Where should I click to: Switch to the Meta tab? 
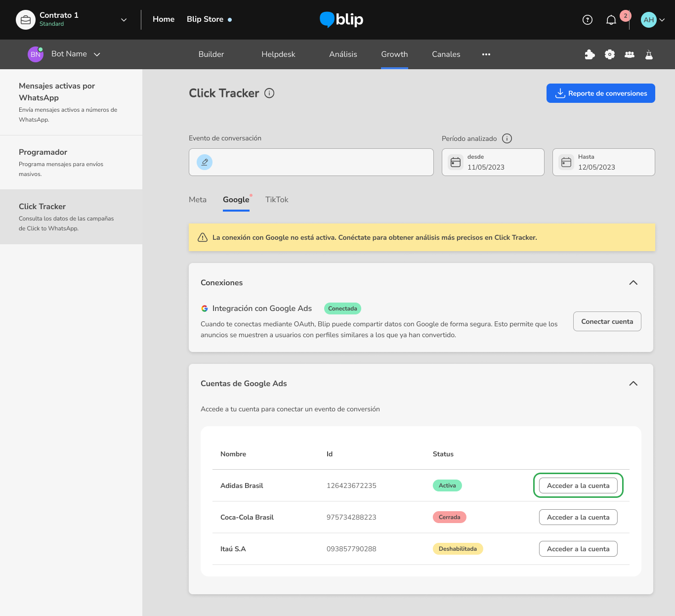point(198,200)
